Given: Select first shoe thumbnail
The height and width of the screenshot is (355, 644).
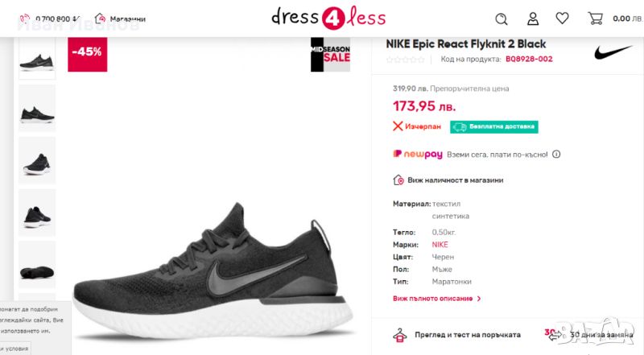Looking at the screenshot, I should click(37, 59).
